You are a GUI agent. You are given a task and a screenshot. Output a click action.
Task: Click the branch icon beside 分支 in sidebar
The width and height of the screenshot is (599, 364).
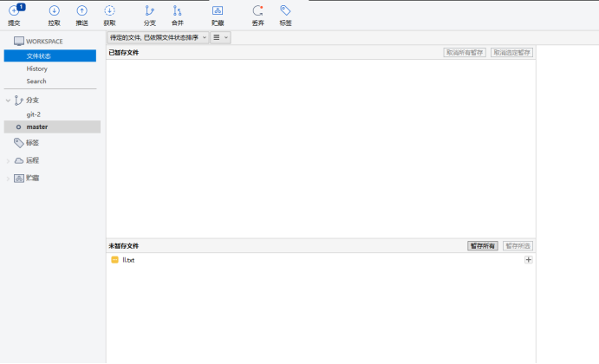tap(18, 100)
